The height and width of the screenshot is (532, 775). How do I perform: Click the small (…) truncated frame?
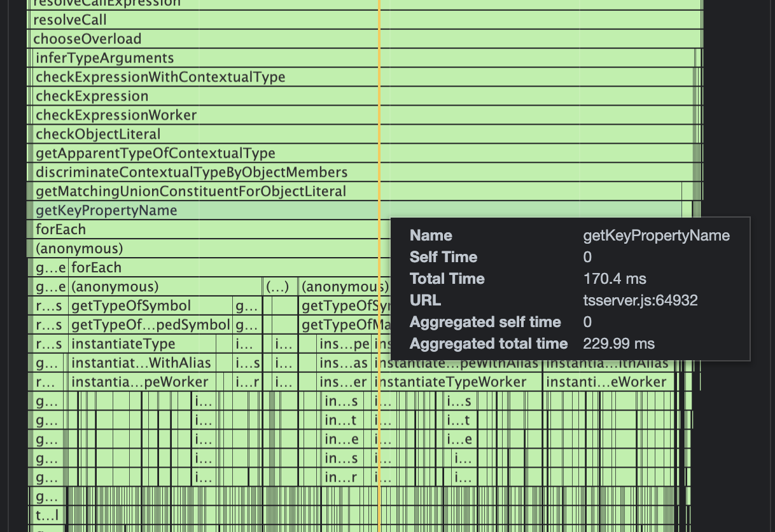278,287
